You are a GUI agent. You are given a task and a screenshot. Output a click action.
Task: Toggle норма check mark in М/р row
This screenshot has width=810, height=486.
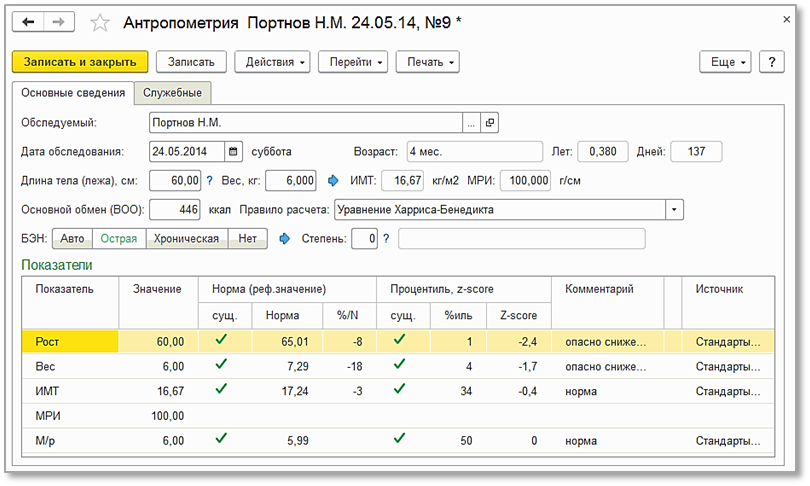pos(221,438)
